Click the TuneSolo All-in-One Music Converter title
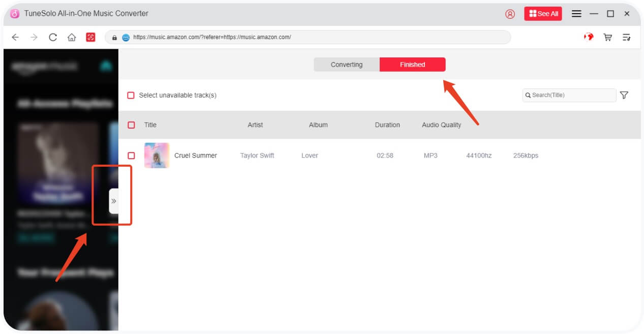644x334 pixels. pyautogui.click(x=86, y=14)
